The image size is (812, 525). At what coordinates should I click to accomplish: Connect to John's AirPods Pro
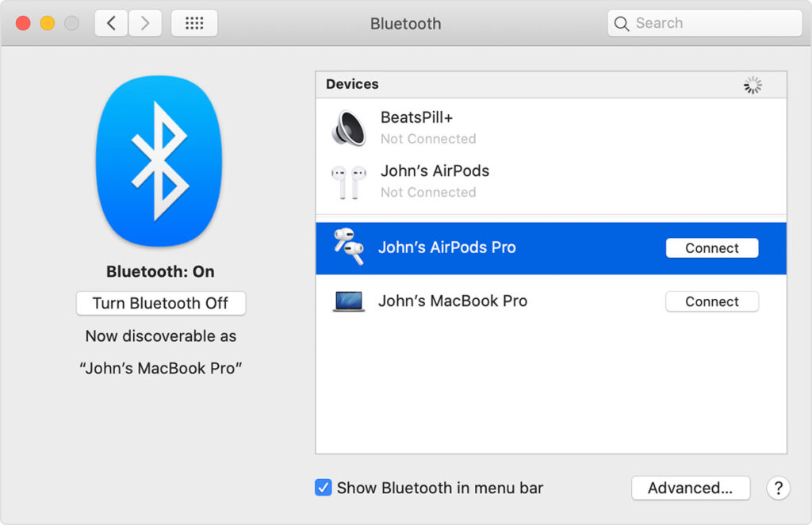point(711,247)
